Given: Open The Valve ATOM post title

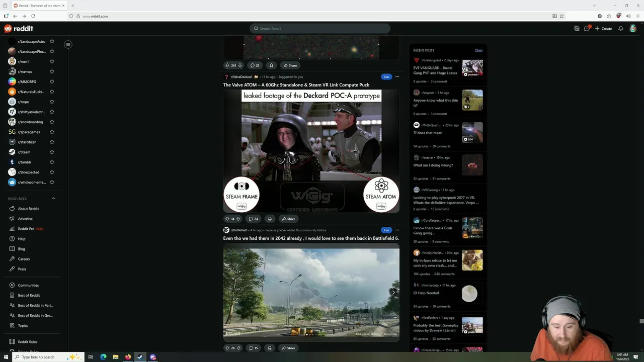Looking at the screenshot, I should pos(296,85).
